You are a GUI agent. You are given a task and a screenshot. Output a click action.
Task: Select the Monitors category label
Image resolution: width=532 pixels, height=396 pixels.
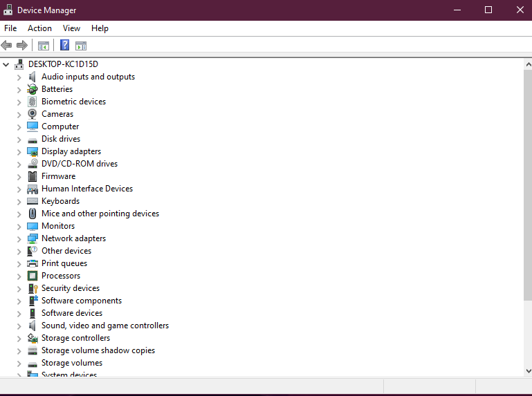tap(58, 226)
